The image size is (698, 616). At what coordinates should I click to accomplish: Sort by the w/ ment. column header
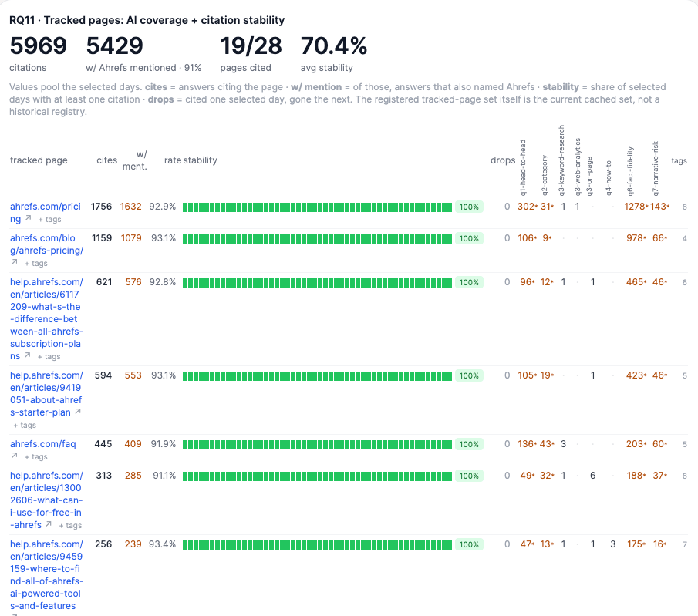click(x=135, y=160)
